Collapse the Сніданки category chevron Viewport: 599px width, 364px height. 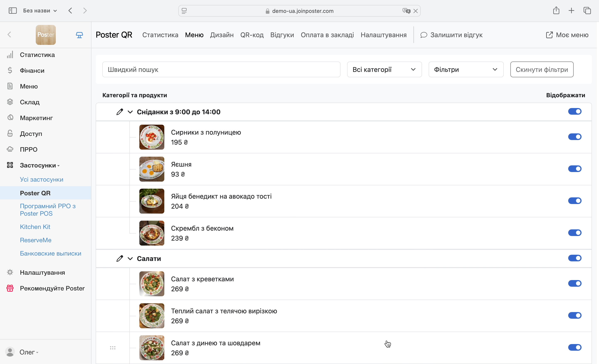point(130,112)
